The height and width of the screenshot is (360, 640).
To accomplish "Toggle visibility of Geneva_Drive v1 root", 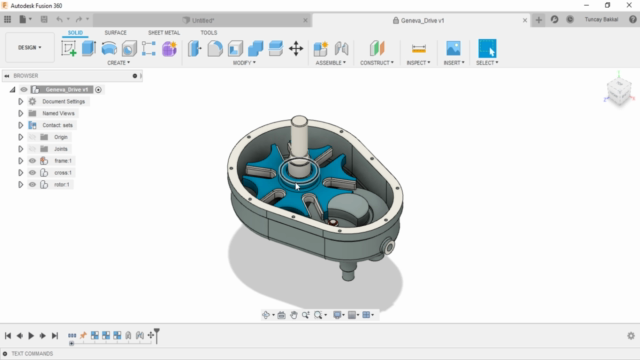I will (24, 89).
